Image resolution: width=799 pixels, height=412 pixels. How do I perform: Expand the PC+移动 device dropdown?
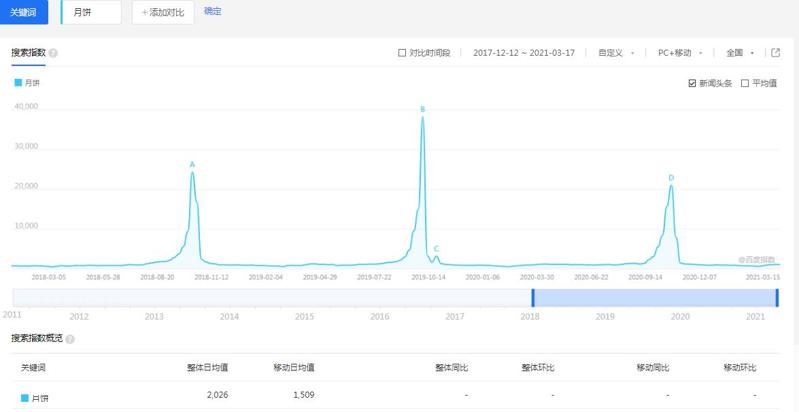[x=680, y=53]
